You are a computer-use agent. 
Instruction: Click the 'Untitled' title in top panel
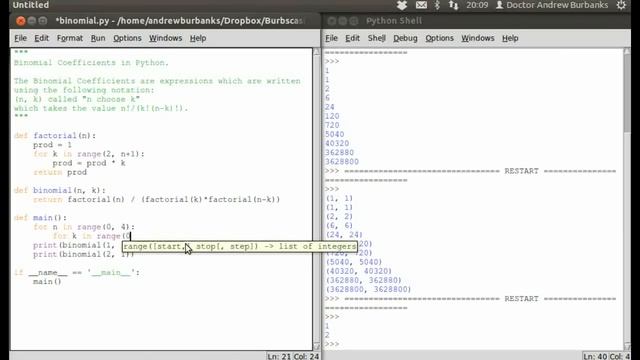tap(31, 5)
